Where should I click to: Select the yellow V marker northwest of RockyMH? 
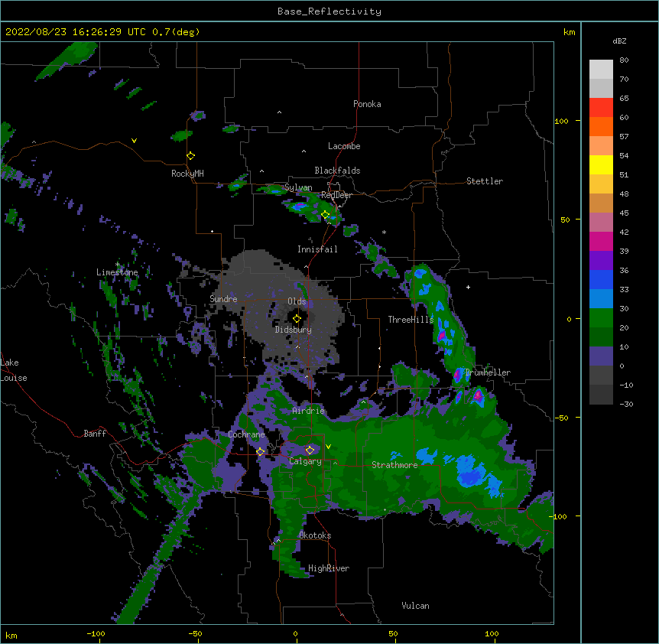click(134, 141)
